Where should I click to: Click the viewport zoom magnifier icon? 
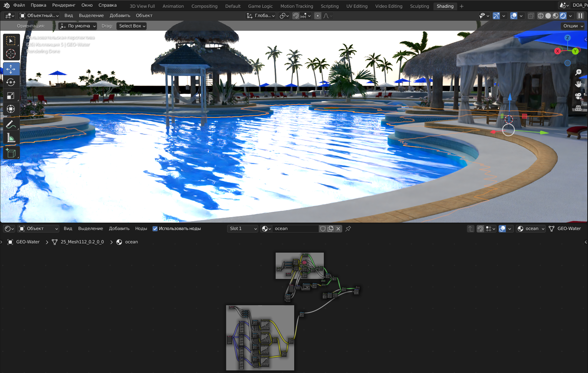pos(578,73)
